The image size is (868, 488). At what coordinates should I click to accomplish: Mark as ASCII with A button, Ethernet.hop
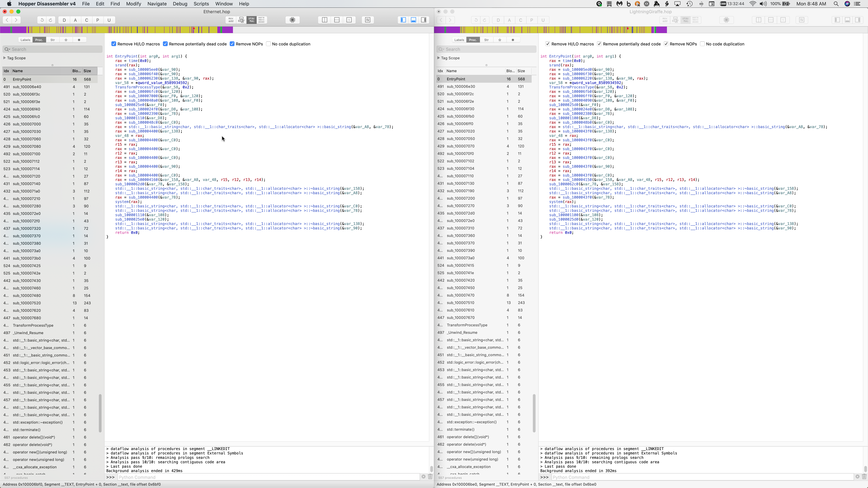pos(75,20)
